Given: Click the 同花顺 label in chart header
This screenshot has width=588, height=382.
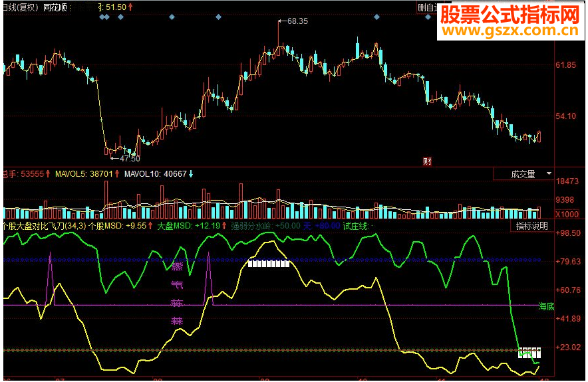Looking at the screenshot, I should pyautogui.click(x=55, y=7).
